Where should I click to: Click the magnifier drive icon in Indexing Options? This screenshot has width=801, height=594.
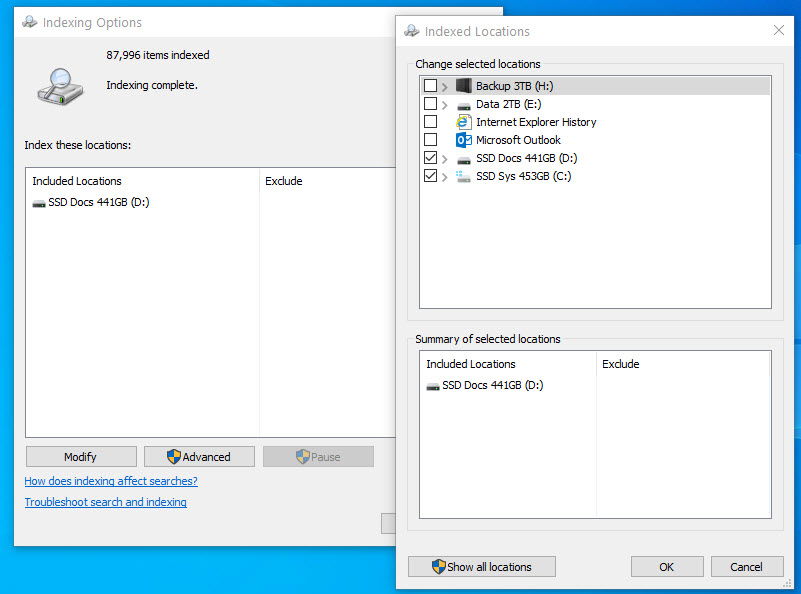coord(60,86)
